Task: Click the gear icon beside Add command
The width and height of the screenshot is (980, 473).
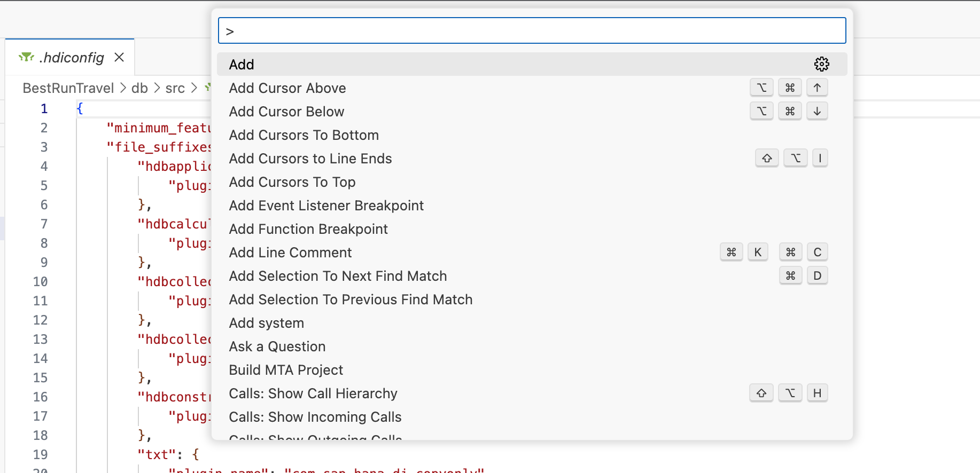Action: click(821, 64)
